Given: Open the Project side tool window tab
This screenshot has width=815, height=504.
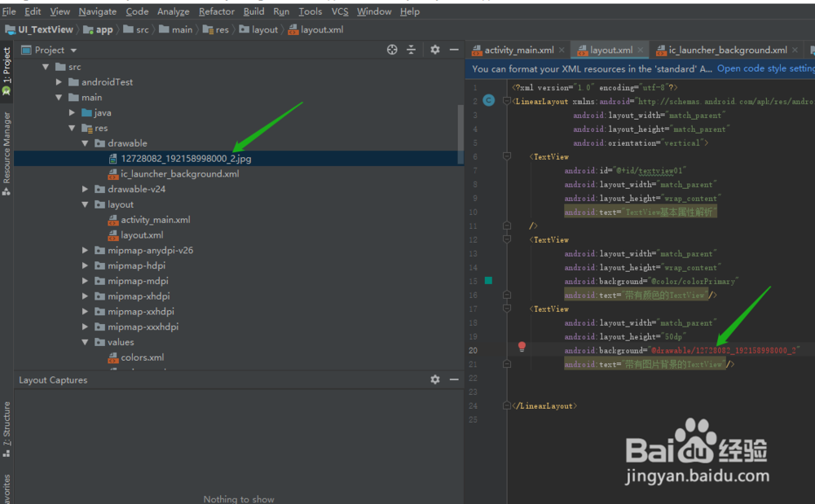Looking at the screenshot, I should coord(7,71).
